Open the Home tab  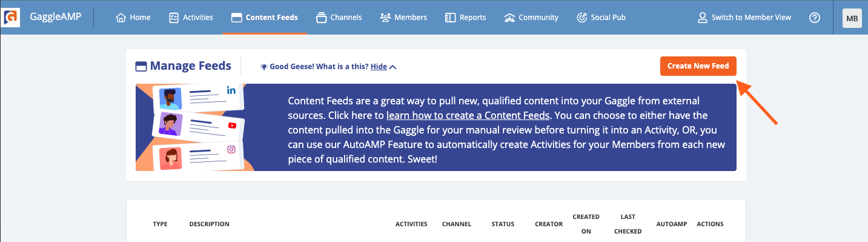[133, 18]
